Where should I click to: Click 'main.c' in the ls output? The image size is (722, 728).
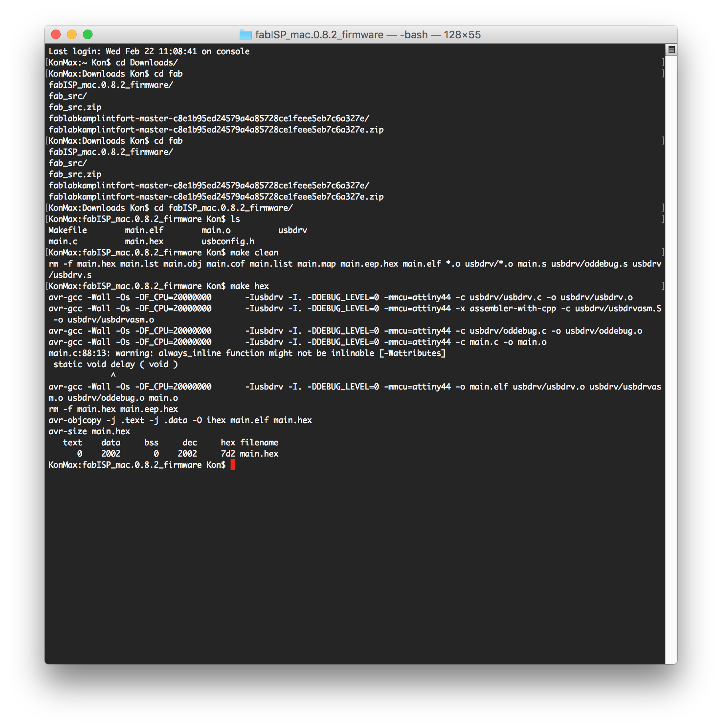pos(63,241)
